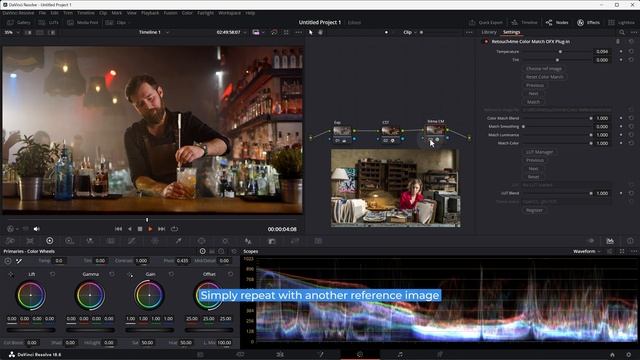Switch to the Library tab
Screen dimensions: 640x360
489,32
